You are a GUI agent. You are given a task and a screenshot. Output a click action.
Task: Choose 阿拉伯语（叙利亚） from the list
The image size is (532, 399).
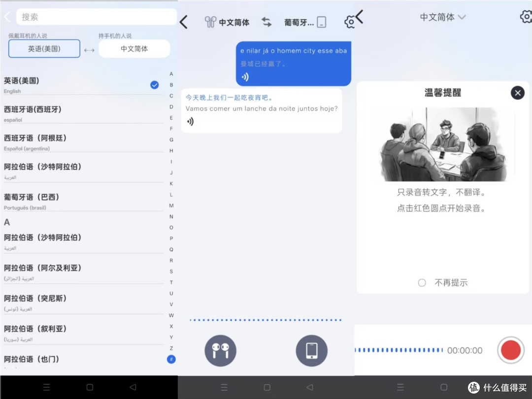(x=83, y=333)
